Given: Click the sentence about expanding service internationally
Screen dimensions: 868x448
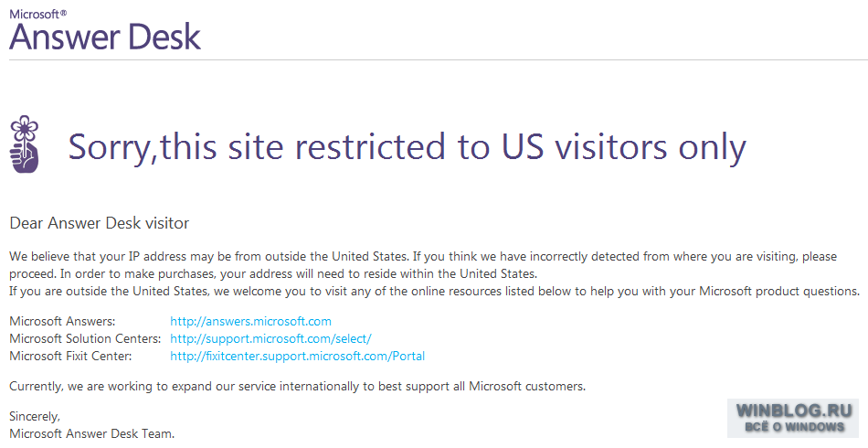Looking at the screenshot, I should tap(297, 386).
